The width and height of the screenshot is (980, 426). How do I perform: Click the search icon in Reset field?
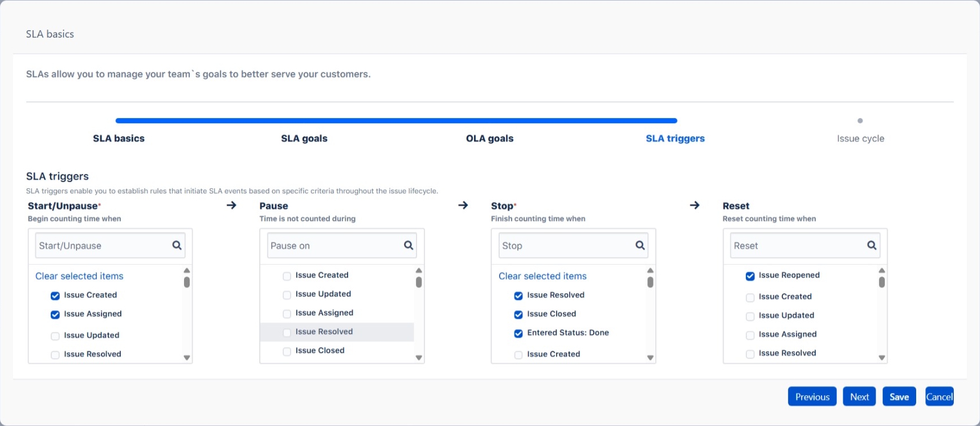[872, 245]
